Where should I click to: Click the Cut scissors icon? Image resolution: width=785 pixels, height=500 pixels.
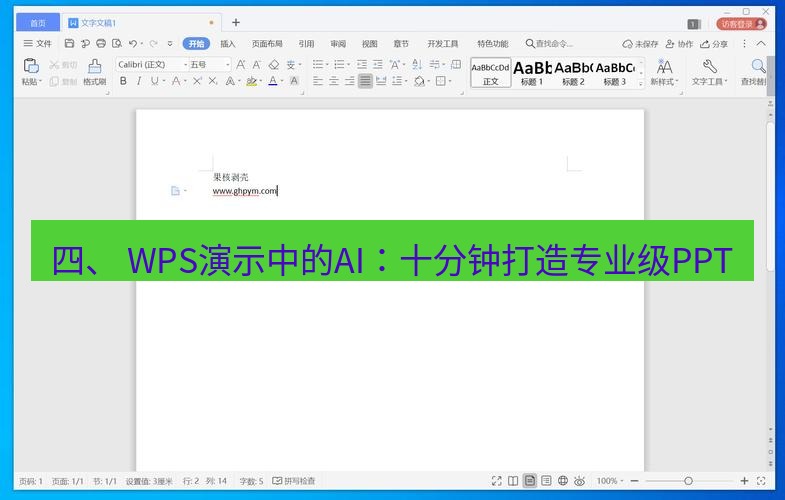coord(54,65)
